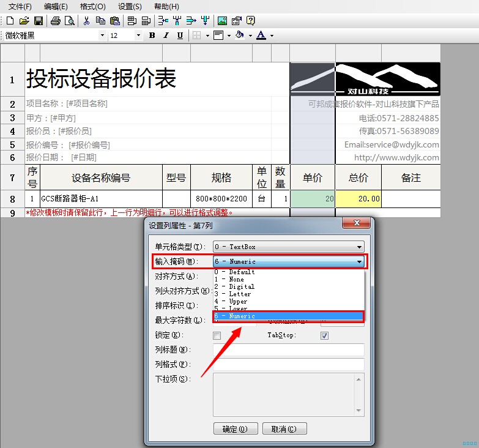Viewport: 479px width, 448px height.
Task: Select '2 - Digital' in mask list
Action: click(288, 286)
